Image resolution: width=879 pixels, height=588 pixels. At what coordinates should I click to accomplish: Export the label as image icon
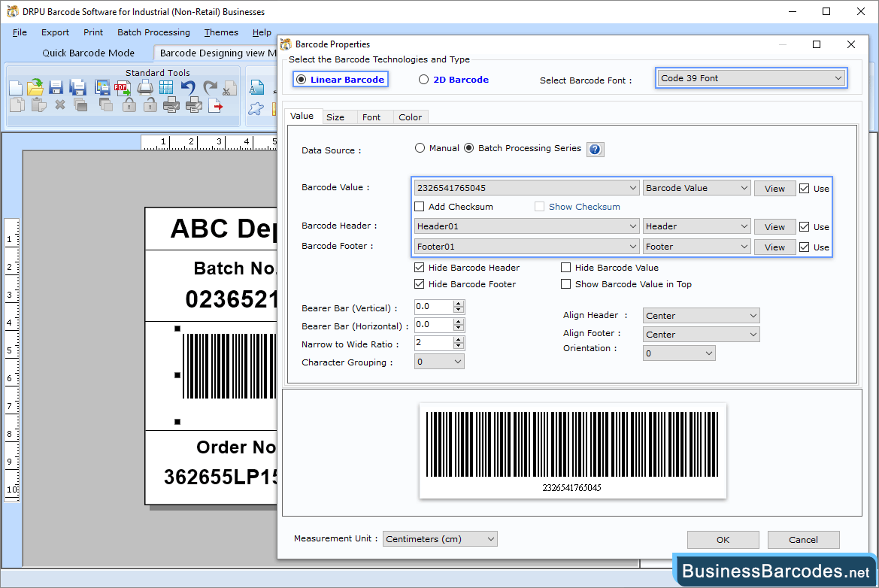coord(102,87)
